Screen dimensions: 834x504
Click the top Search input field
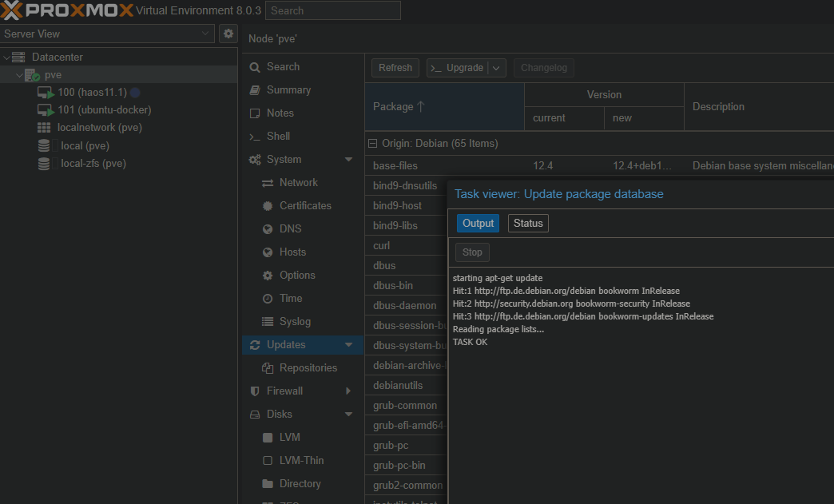coord(332,10)
